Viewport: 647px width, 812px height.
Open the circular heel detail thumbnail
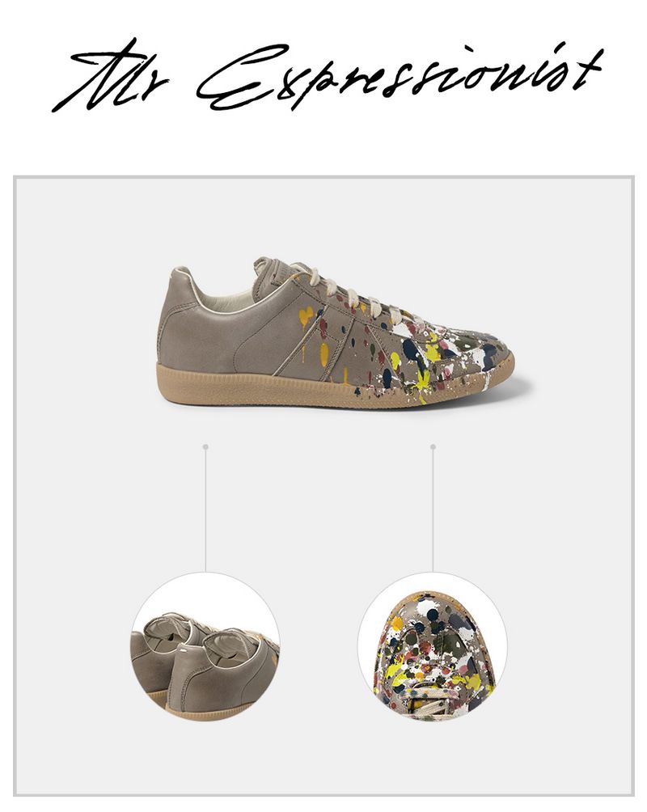coord(205,647)
